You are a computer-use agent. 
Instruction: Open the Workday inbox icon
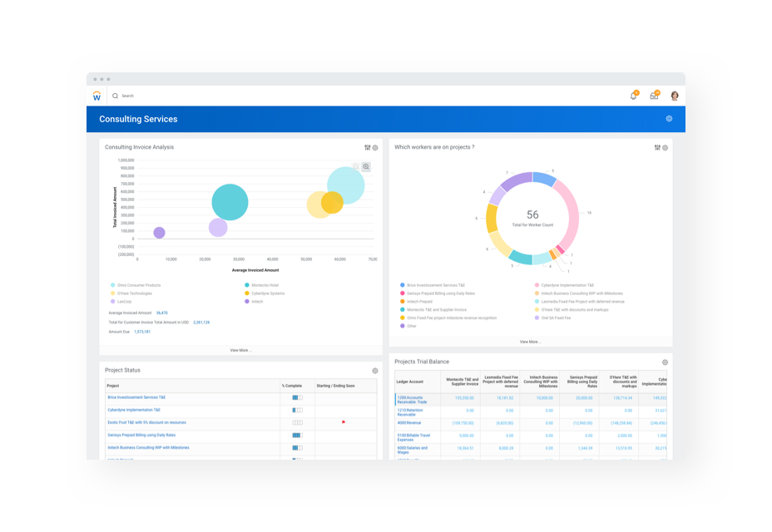click(x=654, y=96)
